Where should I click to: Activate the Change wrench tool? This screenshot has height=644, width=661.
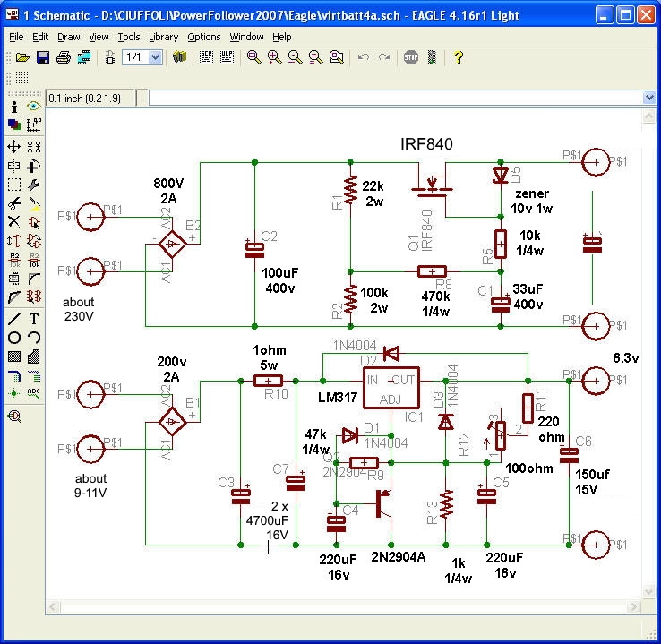point(34,184)
